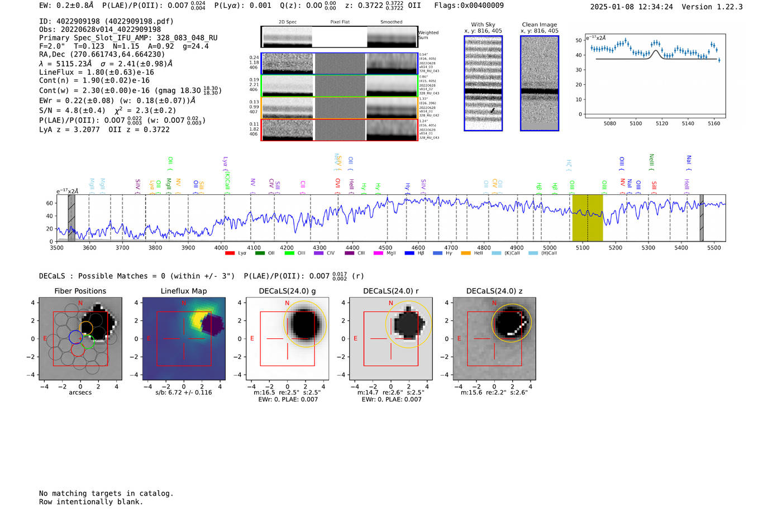Select the blue-bordered 2D spectrum row

pyautogui.click(x=339, y=64)
